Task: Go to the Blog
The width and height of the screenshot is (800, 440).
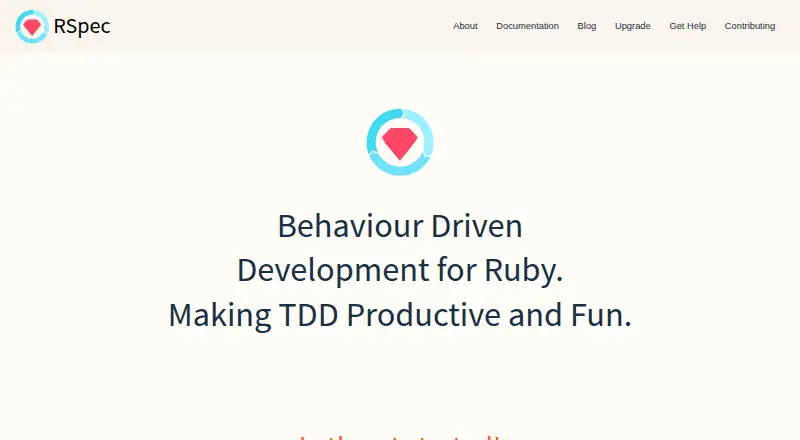Action: pos(587,26)
